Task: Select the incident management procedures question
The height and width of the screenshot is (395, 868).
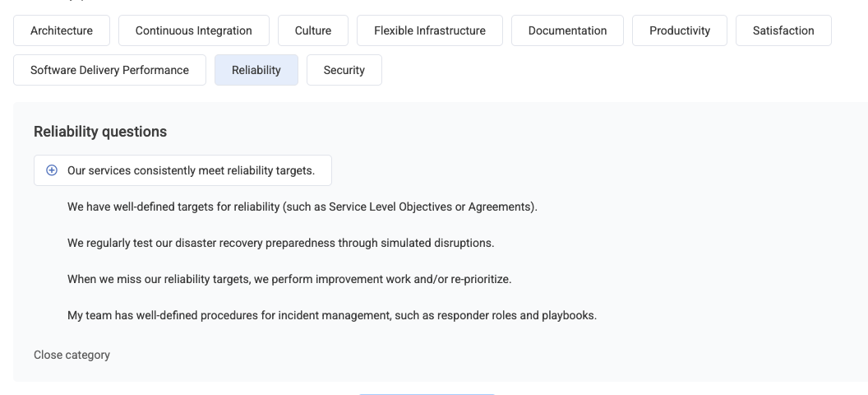Action: pos(332,315)
